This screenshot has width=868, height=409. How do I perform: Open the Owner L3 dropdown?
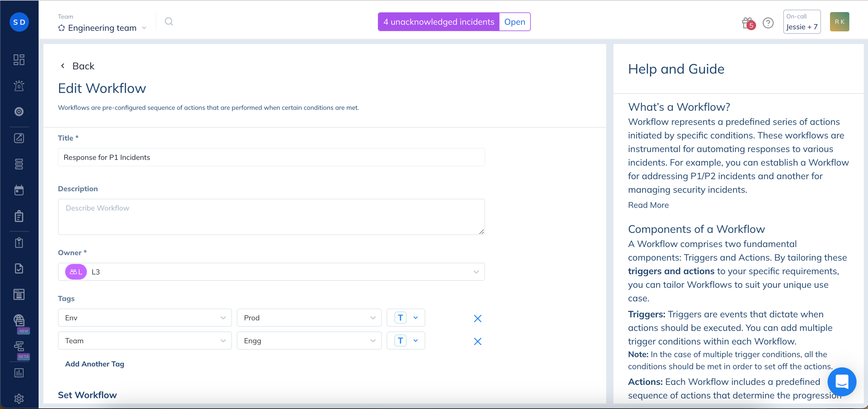(x=271, y=272)
